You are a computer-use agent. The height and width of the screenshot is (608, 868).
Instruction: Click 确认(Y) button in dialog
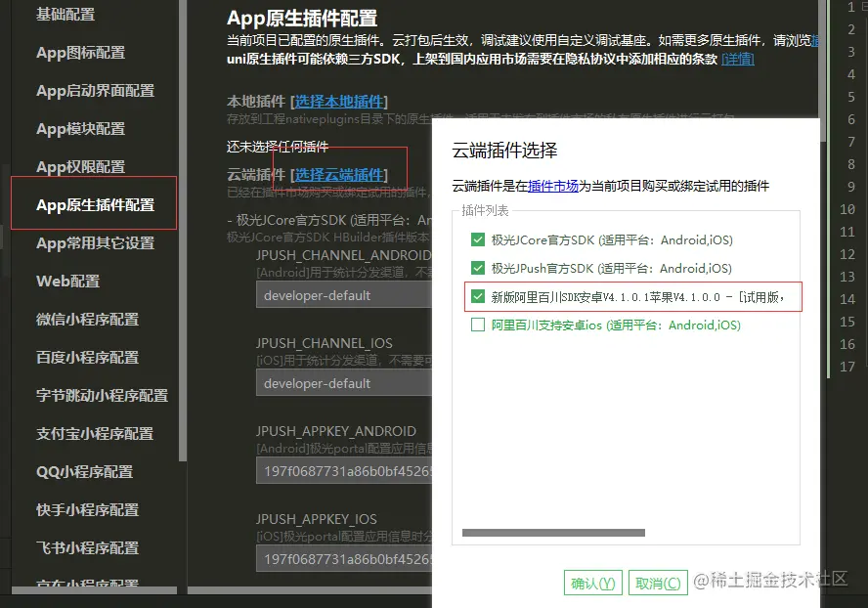pos(593,584)
